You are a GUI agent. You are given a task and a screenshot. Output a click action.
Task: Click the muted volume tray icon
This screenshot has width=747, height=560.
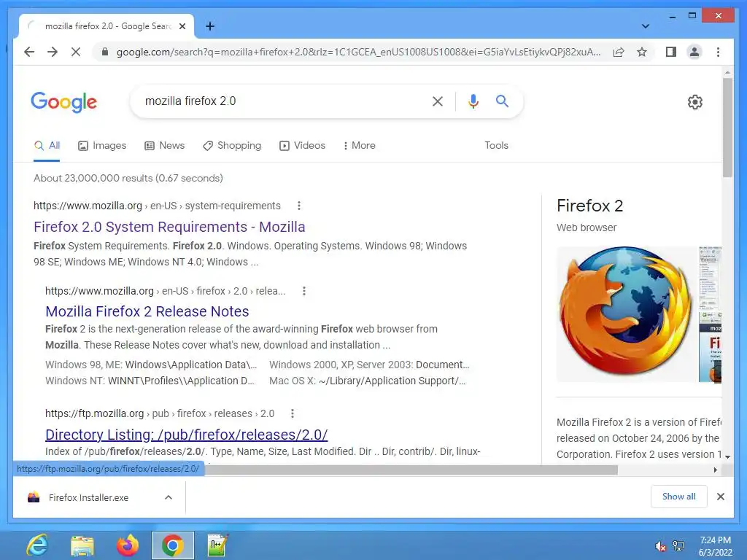(x=660, y=546)
